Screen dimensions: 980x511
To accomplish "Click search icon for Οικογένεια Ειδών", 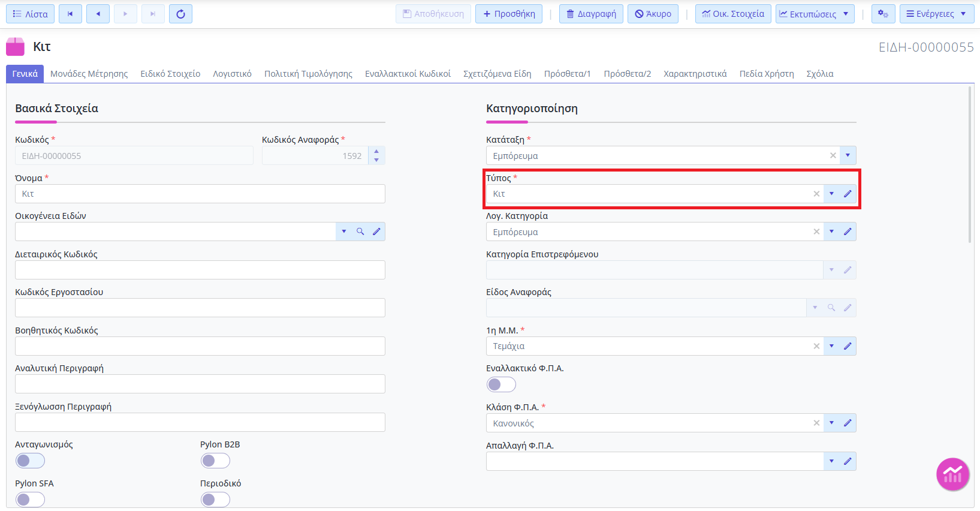I will tap(360, 232).
